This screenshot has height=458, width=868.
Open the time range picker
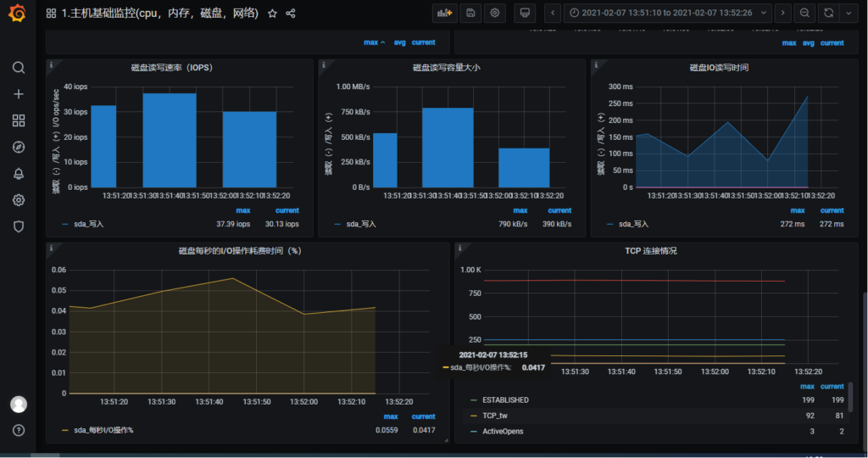[668, 13]
